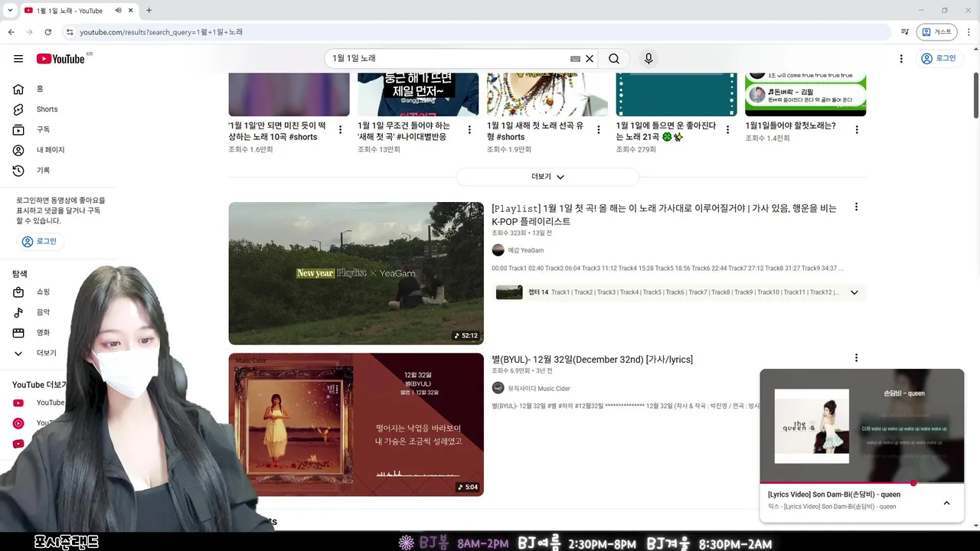Expand the miniplayer with the chevron
This screenshot has width=980, height=551.
(946, 503)
